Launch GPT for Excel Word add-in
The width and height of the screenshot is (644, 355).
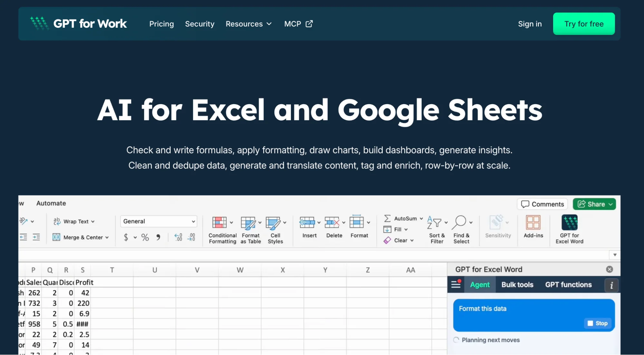[569, 230]
